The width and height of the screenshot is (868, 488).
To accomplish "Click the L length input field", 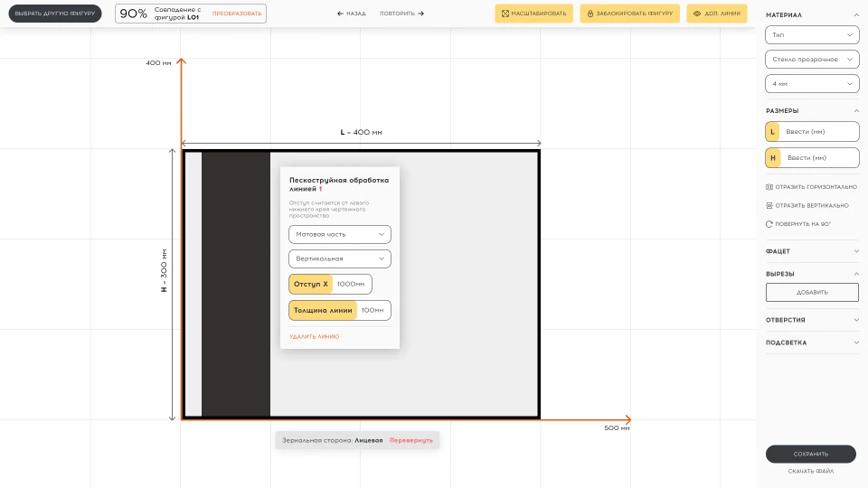I will coord(819,132).
